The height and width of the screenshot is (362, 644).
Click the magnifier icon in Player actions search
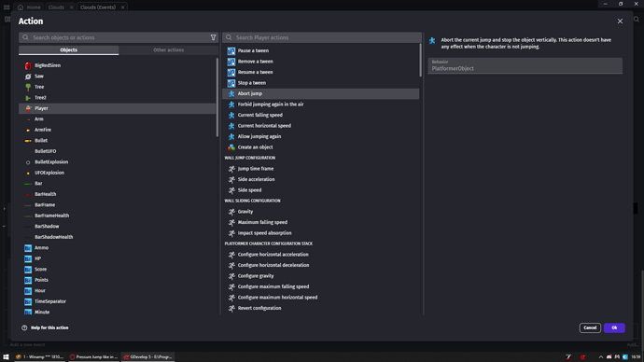pyautogui.click(x=229, y=37)
